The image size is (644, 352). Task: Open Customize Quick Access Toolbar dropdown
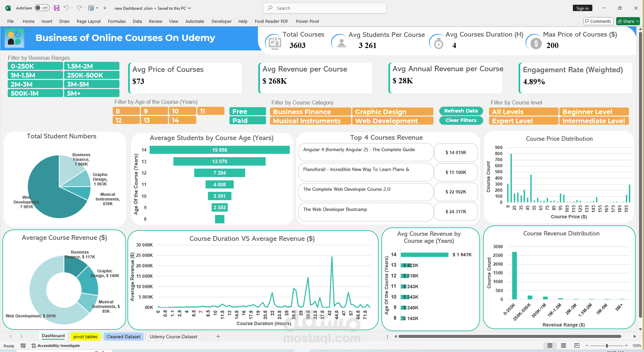[105, 8]
